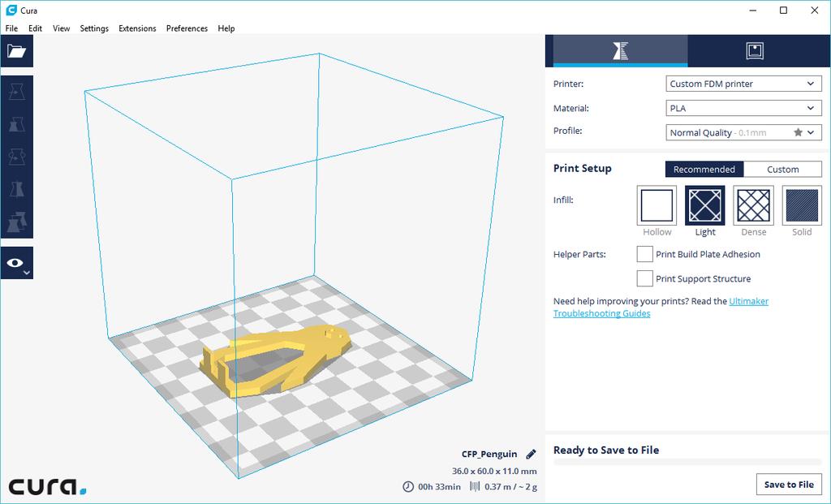The image size is (831, 504).
Task: Click the filament usage spool icon
Action: point(475,486)
